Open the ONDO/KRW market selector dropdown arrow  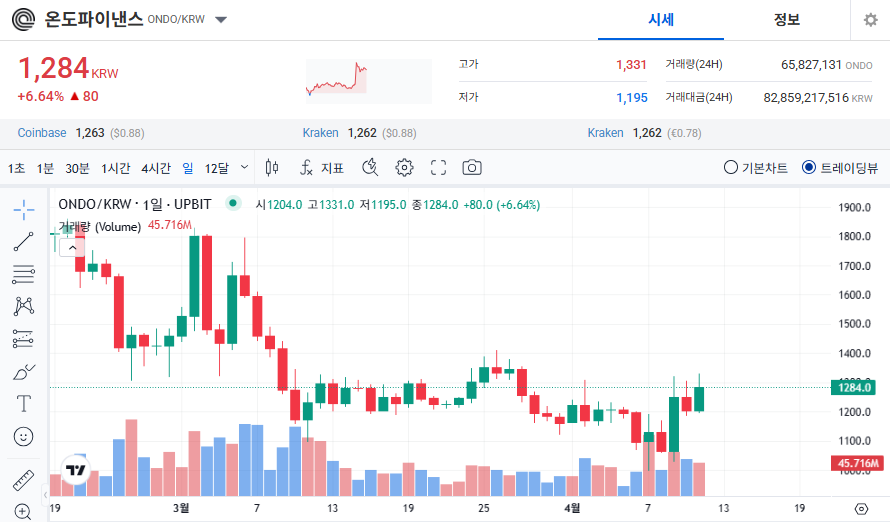pos(221,20)
